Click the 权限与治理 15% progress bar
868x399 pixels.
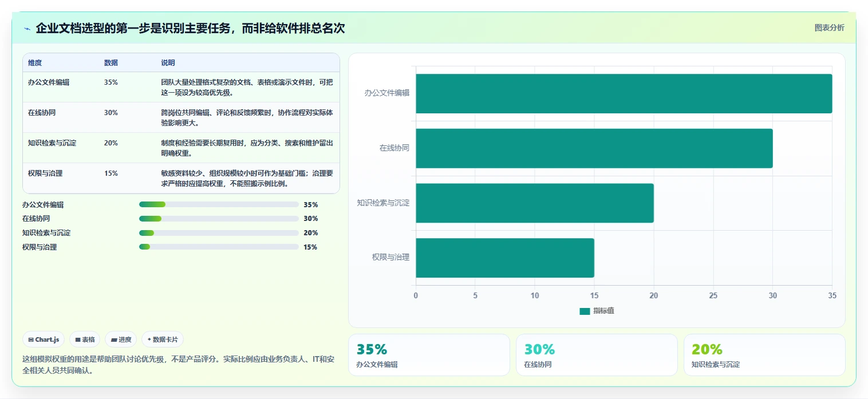coord(219,247)
